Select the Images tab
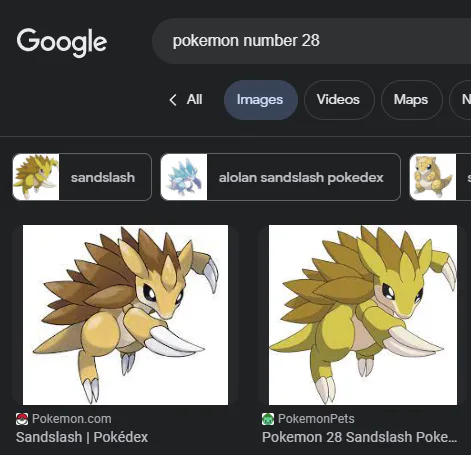 pyautogui.click(x=261, y=100)
